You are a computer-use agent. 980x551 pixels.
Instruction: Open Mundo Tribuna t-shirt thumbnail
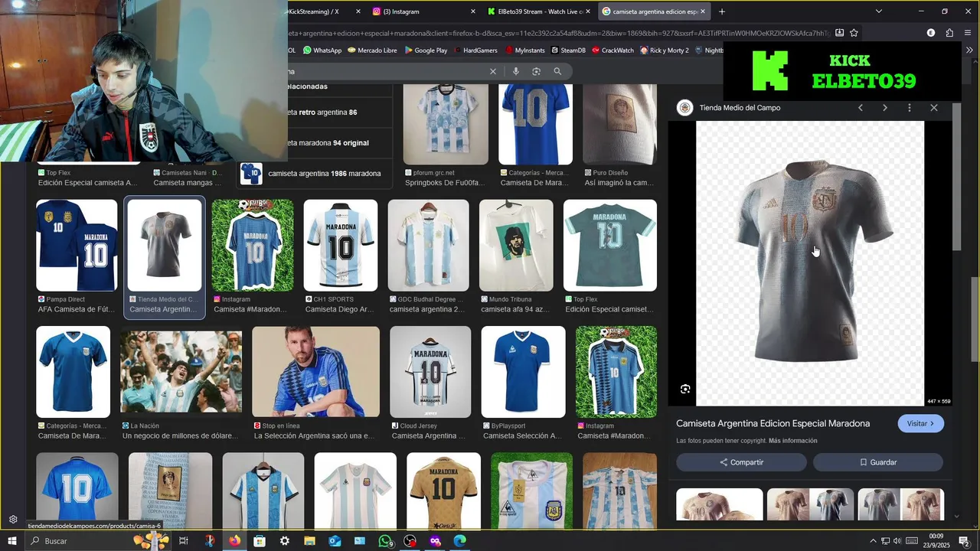tap(516, 246)
